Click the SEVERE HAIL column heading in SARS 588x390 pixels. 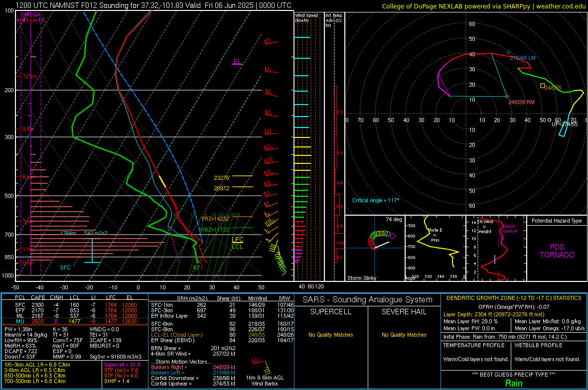pyautogui.click(x=404, y=312)
